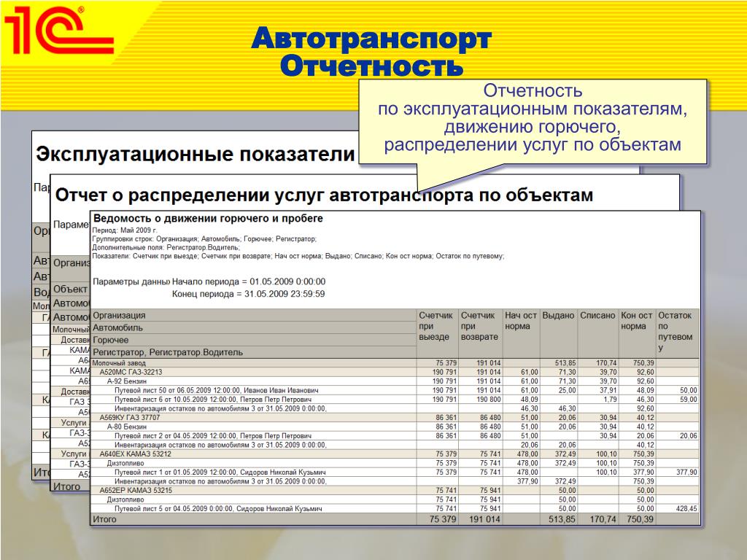Select the slide title 'Автотранспорт Отчетность'
Screen dimensions: 747x560
click(x=371, y=52)
